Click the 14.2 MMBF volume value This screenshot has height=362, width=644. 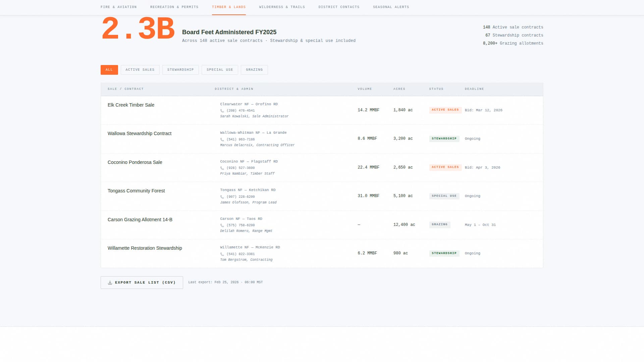368,110
